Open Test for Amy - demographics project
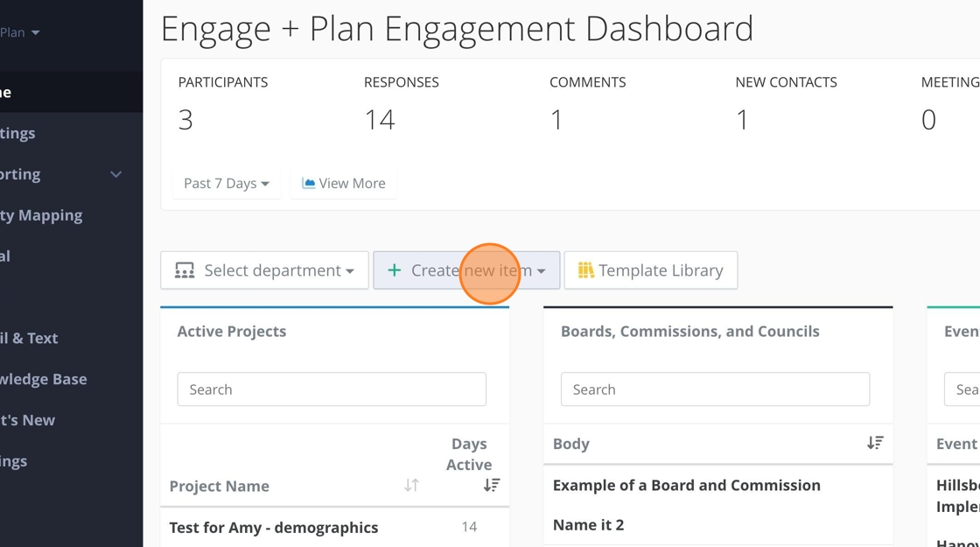980x547 pixels. click(274, 527)
